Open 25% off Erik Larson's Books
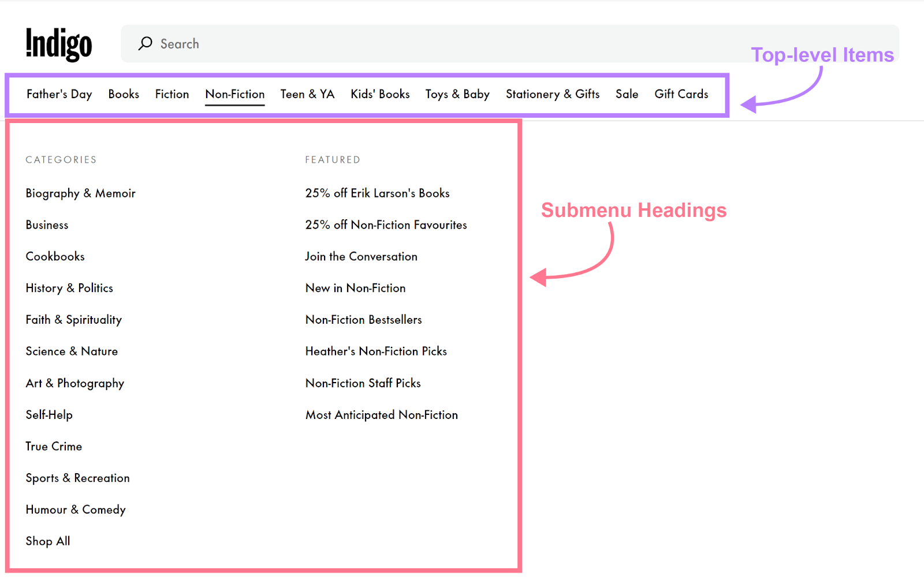 (377, 193)
